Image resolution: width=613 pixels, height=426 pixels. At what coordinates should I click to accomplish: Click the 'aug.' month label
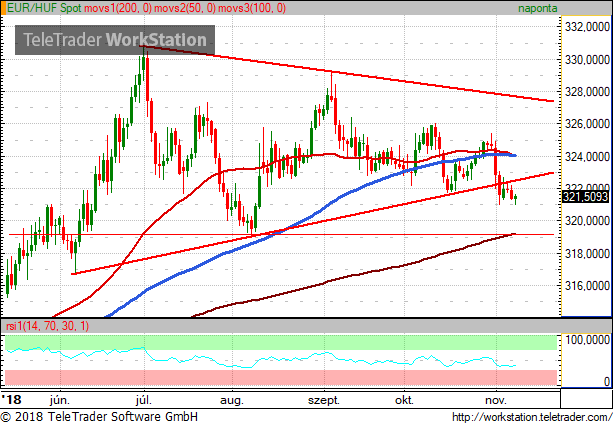pyautogui.click(x=231, y=401)
